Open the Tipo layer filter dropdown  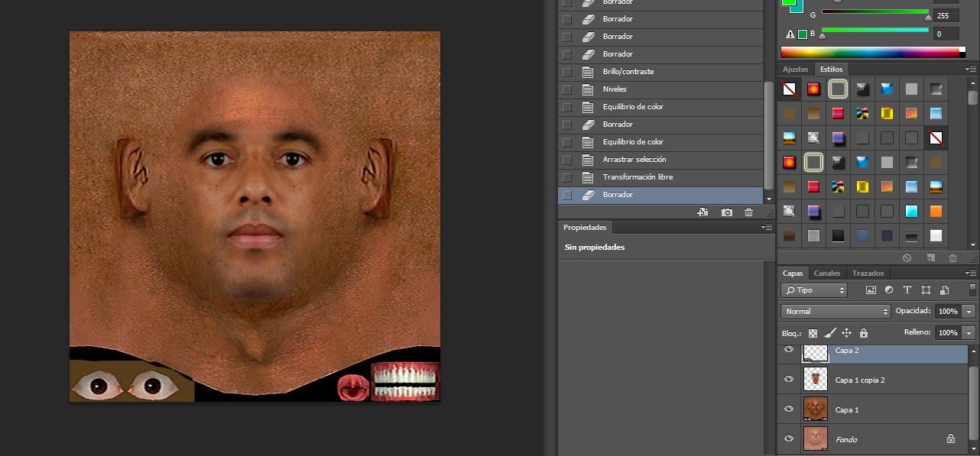point(814,290)
